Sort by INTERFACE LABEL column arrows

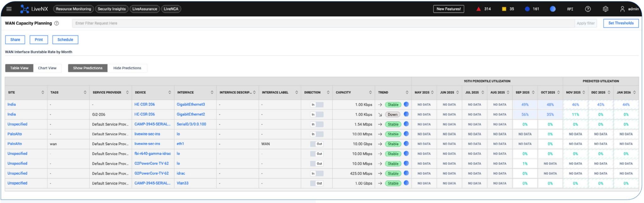tap(297, 92)
